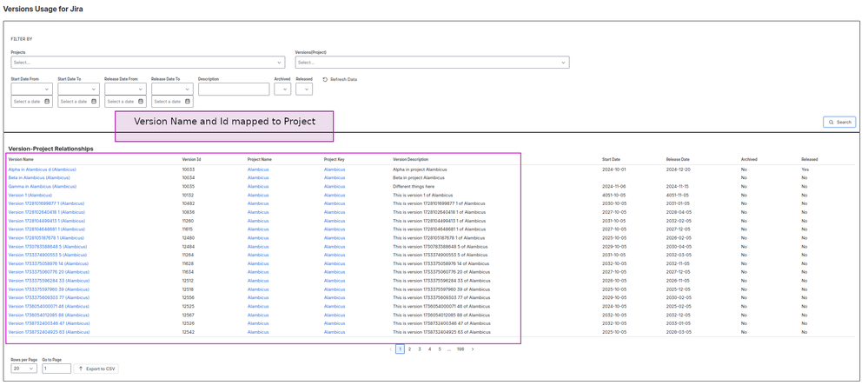The image size is (868, 392).
Task: Click the Version Description column header
Action: (410, 159)
